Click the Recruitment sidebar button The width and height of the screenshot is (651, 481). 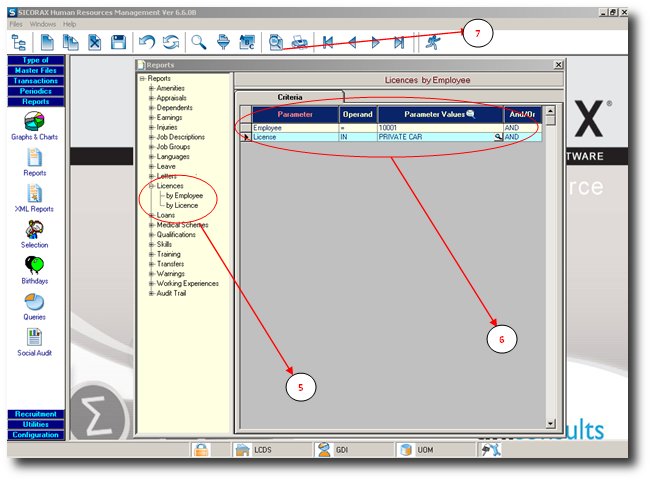[x=35, y=414]
